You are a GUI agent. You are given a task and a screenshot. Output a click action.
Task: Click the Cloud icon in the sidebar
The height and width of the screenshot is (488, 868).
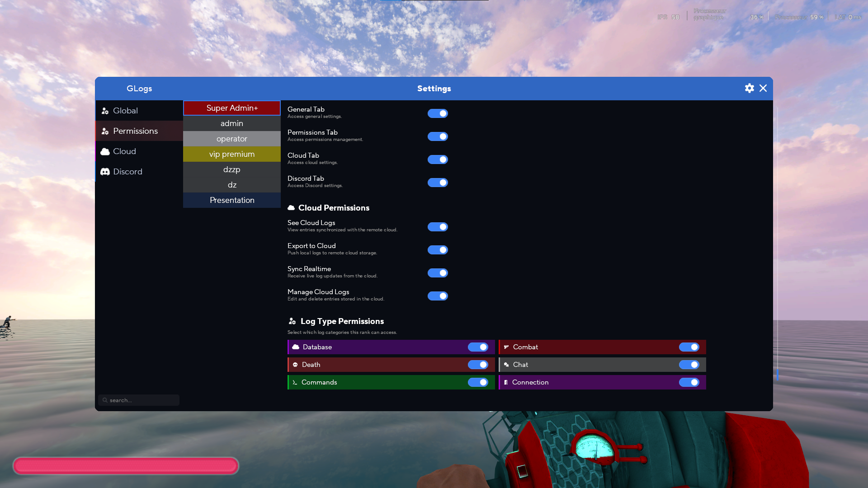click(105, 151)
